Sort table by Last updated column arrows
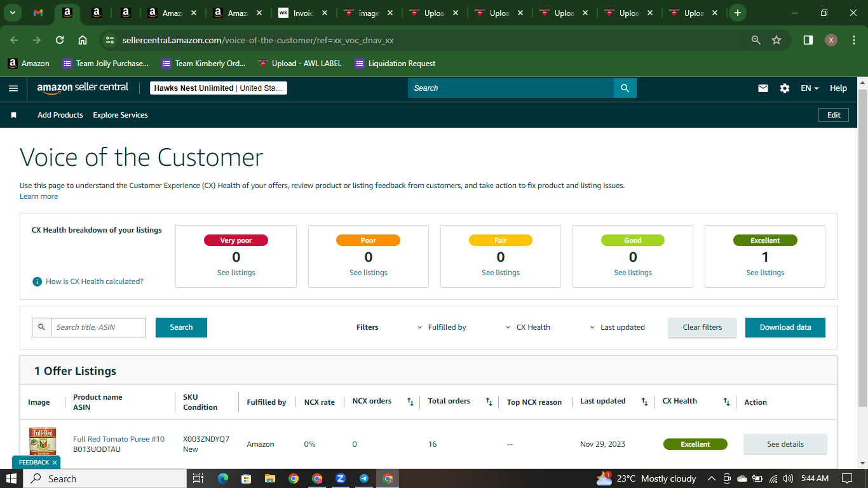Screen dimensions: 868x488 644,402
